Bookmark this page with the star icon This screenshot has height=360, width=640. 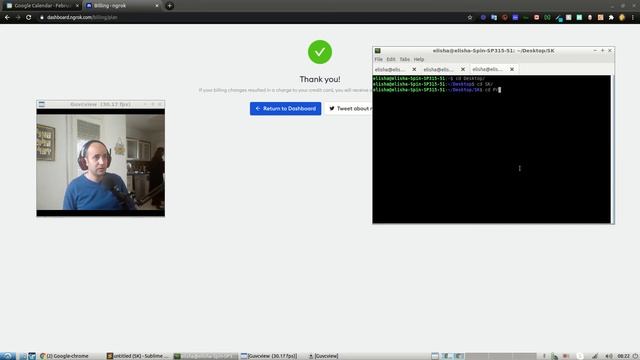(x=470, y=18)
